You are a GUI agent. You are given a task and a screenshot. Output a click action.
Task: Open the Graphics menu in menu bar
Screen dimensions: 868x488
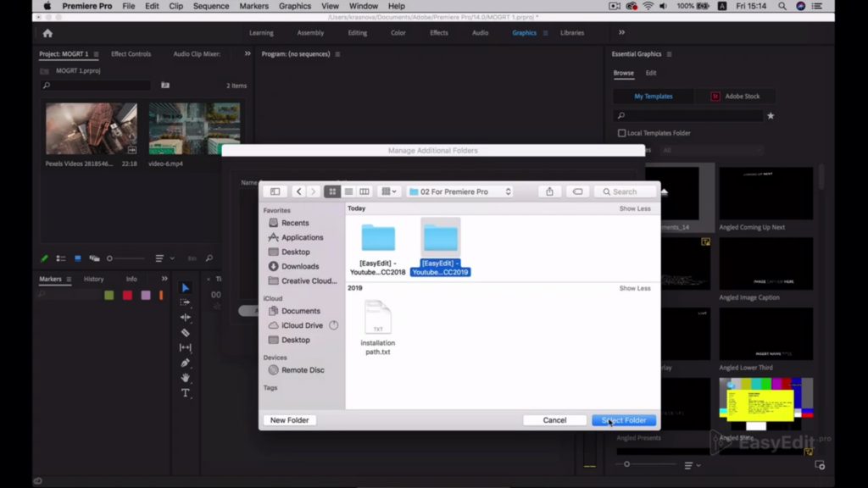click(x=294, y=6)
